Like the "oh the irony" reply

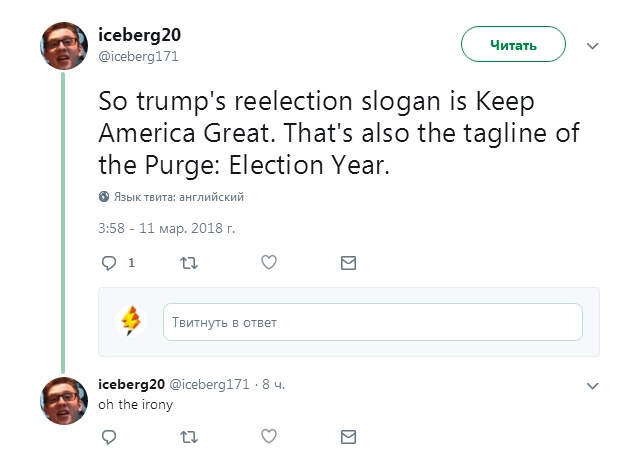pos(268,436)
